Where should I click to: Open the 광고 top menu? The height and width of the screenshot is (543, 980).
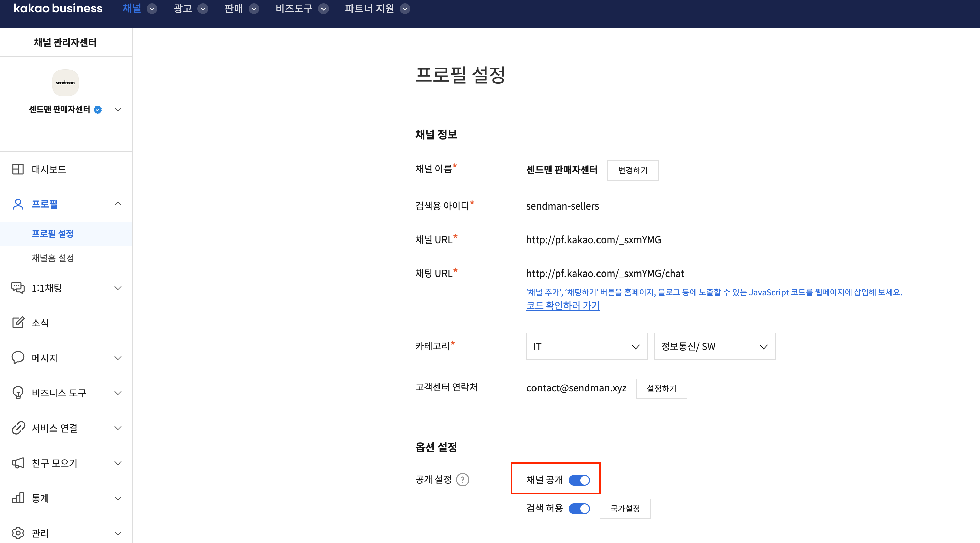tap(190, 9)
